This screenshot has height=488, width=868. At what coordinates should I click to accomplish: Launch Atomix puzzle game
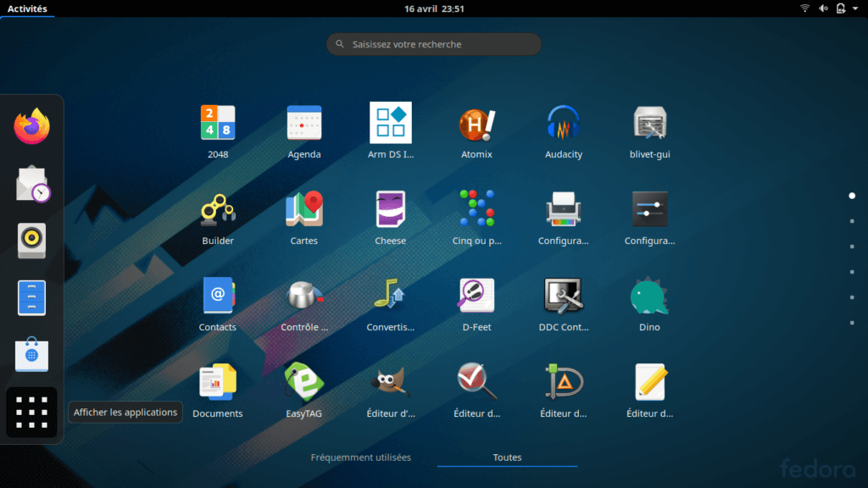[x=476, y=123]
